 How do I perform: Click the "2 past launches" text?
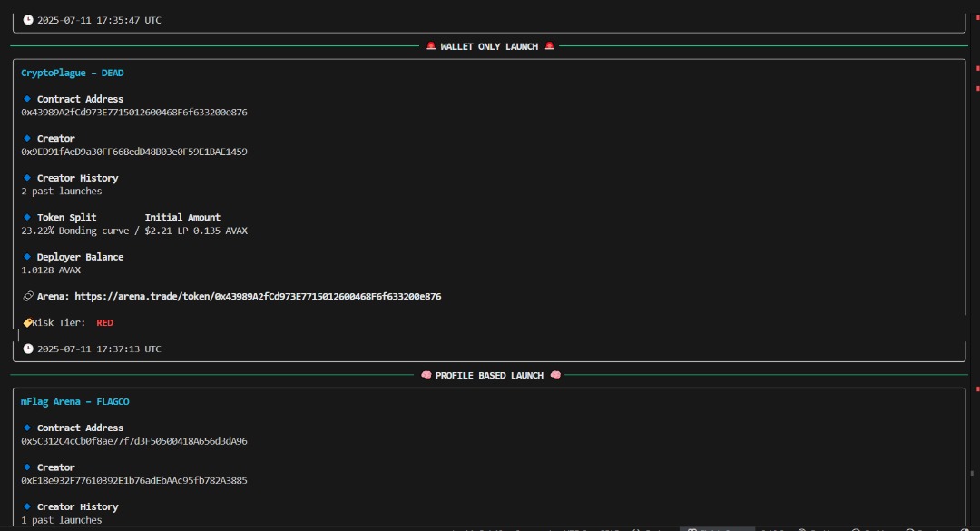[62, 192]
